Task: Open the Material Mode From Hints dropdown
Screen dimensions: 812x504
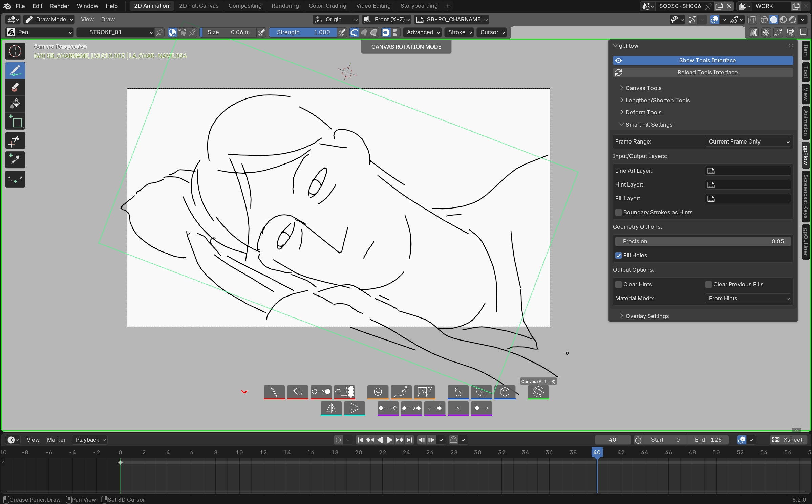Action: tap(749, 298)
